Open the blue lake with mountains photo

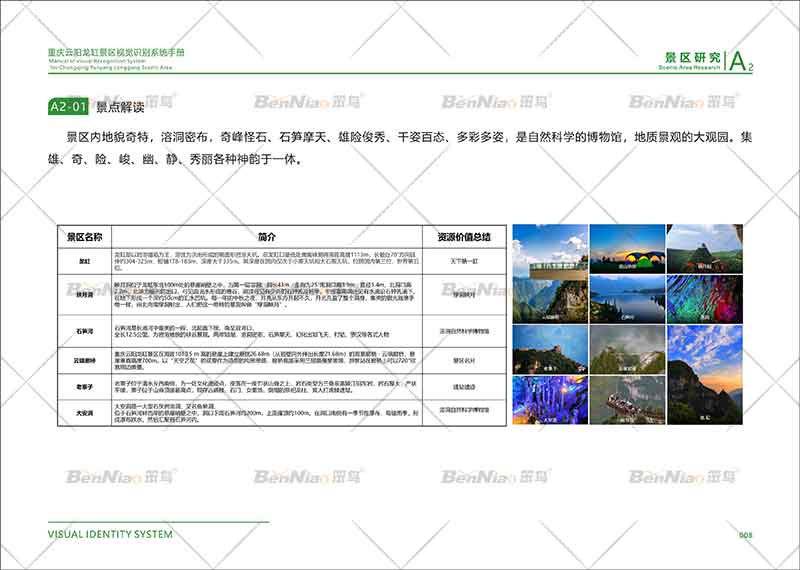click(x=628, y=299)
